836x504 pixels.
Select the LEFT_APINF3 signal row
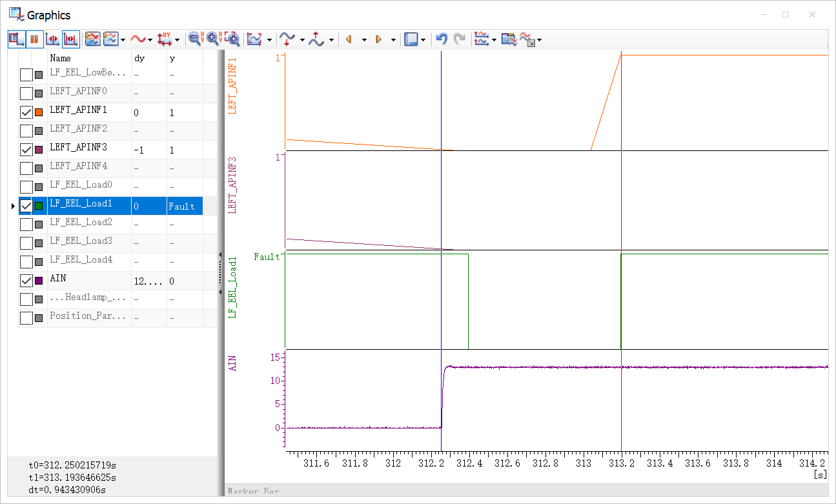point(78,148)
